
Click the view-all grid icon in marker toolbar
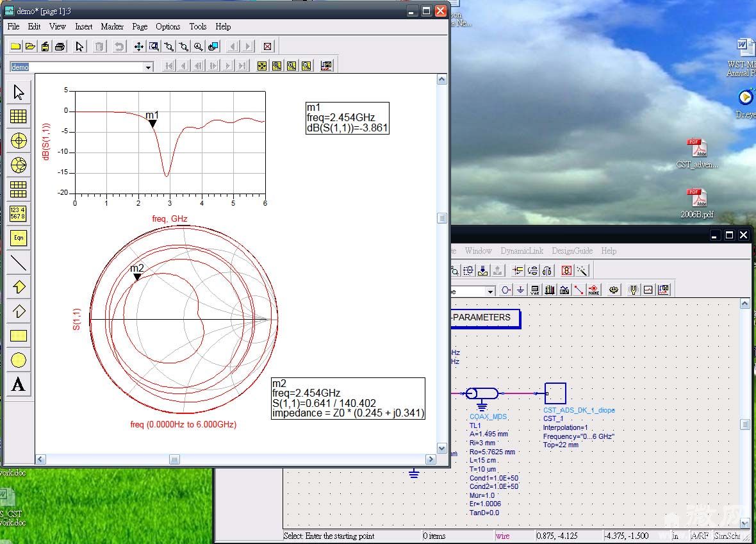pos(262,65)
